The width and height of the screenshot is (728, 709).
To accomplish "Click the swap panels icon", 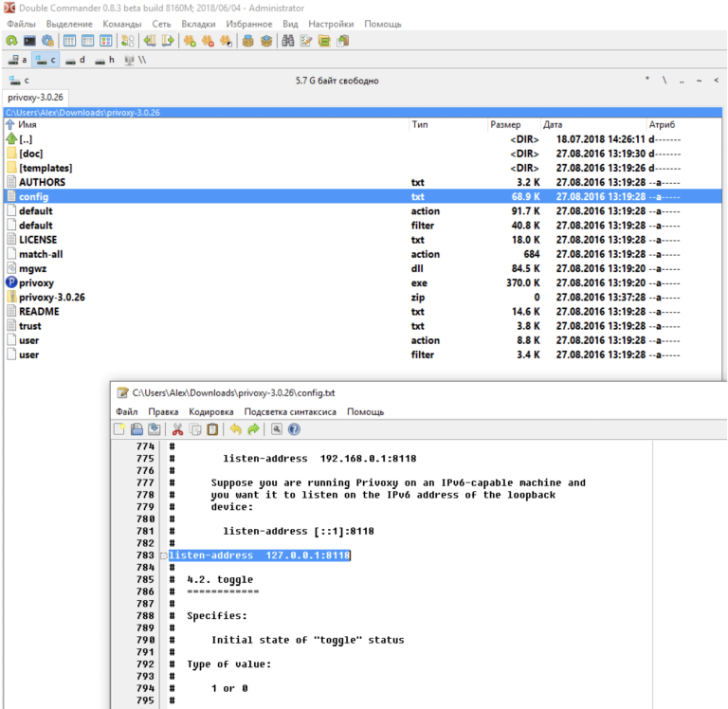I will [128, 41].
